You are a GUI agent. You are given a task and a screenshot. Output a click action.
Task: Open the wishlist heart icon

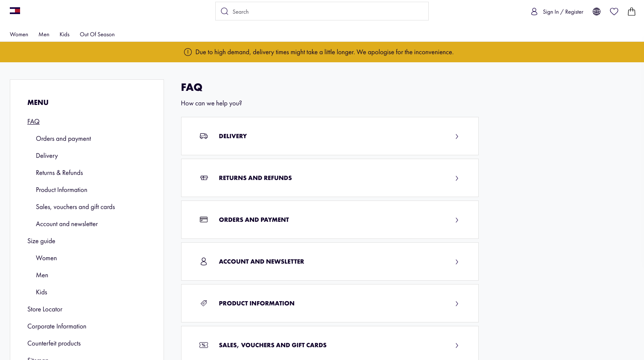(614, 12)
